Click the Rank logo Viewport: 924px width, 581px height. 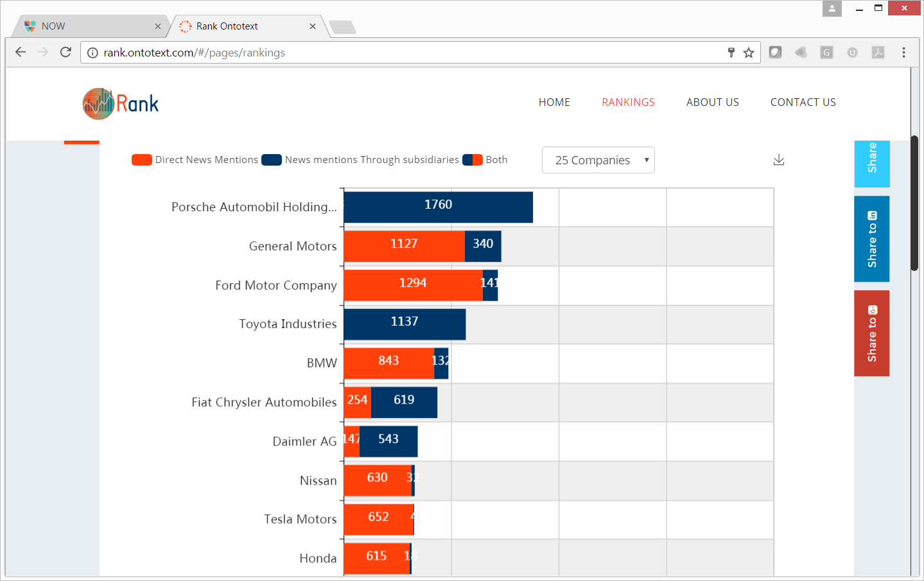[121, 103]
